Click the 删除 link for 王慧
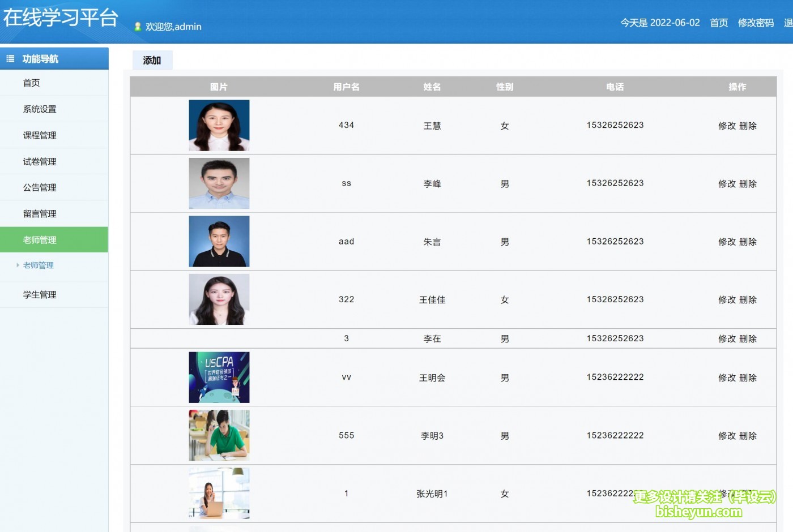Viewport: 793px width, 532px height. 748,126
